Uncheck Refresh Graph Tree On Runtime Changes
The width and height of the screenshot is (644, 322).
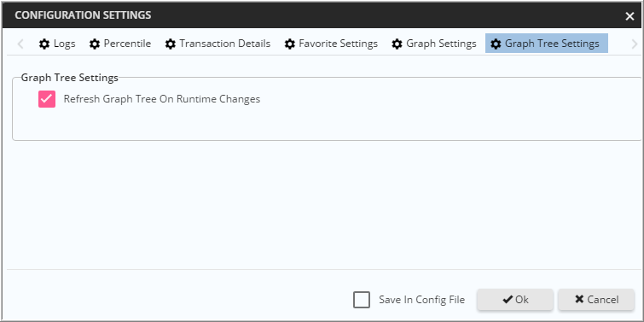pyautogui.click(x=47, y=99)
